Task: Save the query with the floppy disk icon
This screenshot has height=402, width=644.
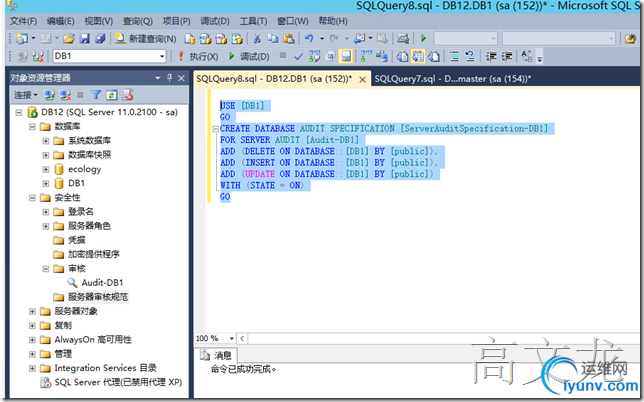Action: pos(85,39)
